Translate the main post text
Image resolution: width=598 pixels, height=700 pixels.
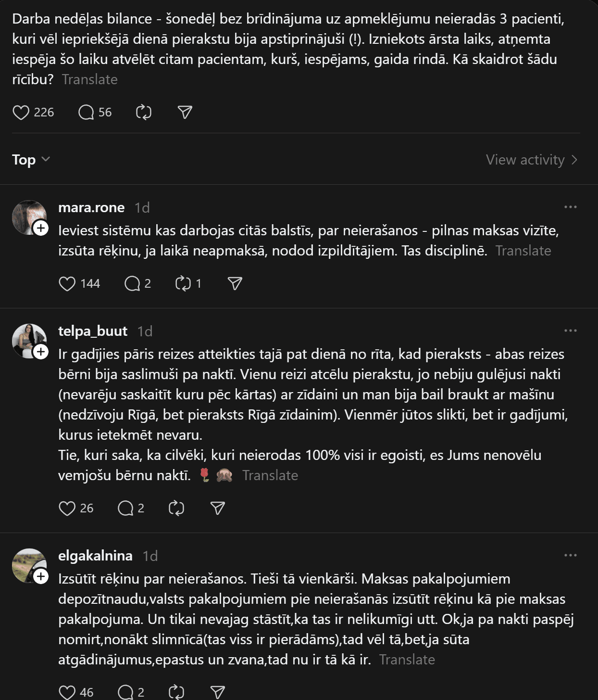(89, 79)
